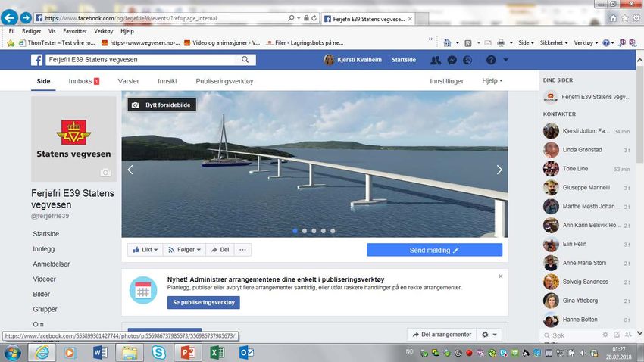Click the Windows Start button
Screen dimensions: 644x362
13,353
